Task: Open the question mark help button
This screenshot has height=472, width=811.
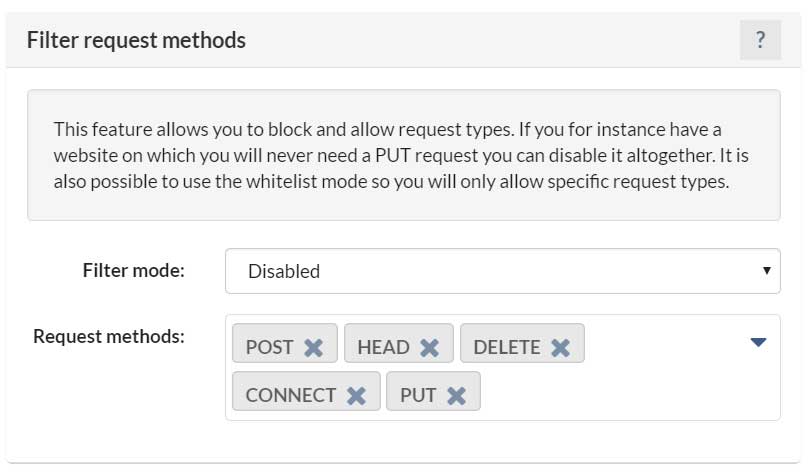Action: point(760,40)
